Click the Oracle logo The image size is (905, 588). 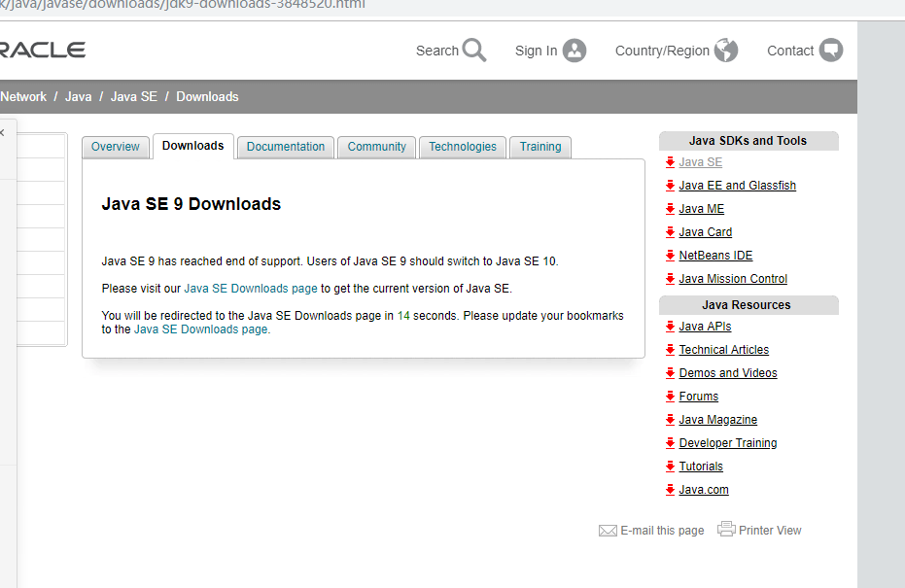(43, 50)
